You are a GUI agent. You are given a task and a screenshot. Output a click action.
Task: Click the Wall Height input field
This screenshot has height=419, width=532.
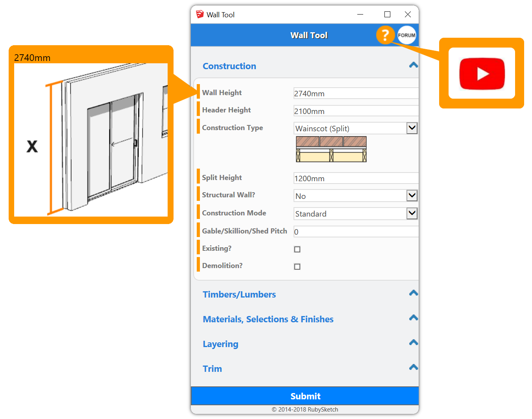click(356, 93)
